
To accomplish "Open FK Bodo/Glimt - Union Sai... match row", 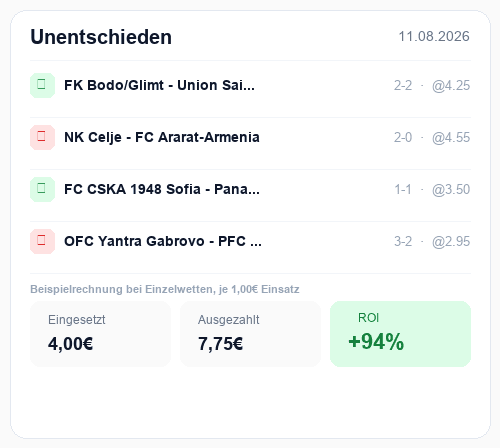I will [x=250, y=85].
